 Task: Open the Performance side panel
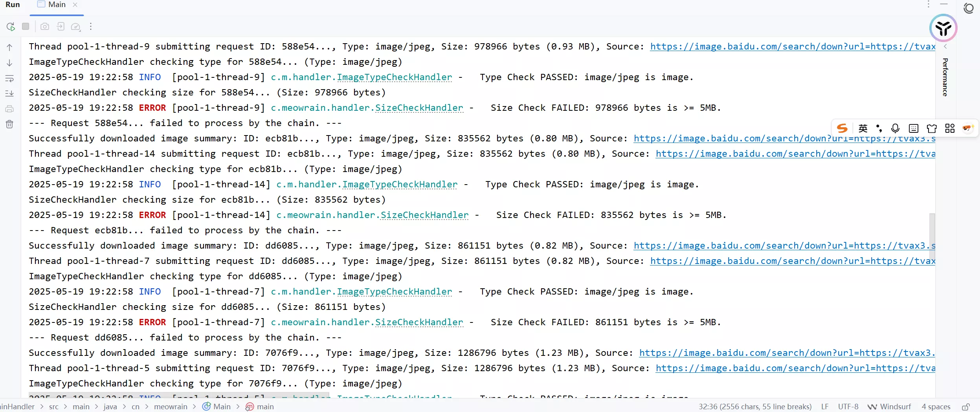coord(945,77)
